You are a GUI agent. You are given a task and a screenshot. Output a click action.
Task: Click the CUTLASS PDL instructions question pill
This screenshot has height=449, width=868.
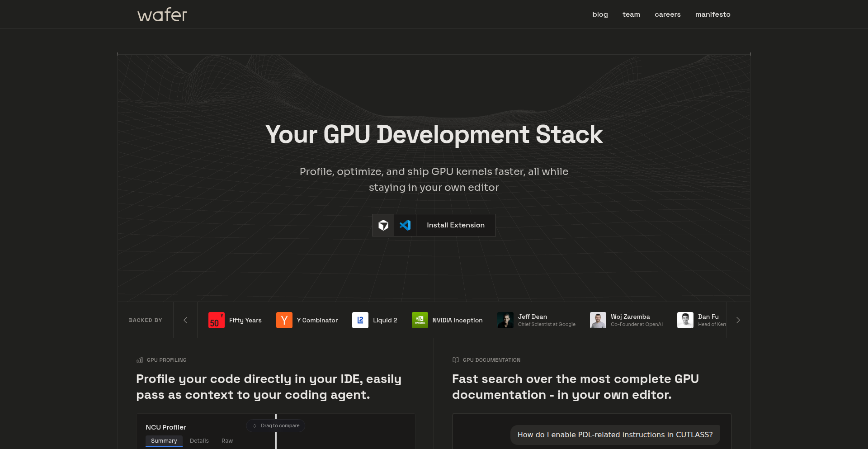pos(615,435)
